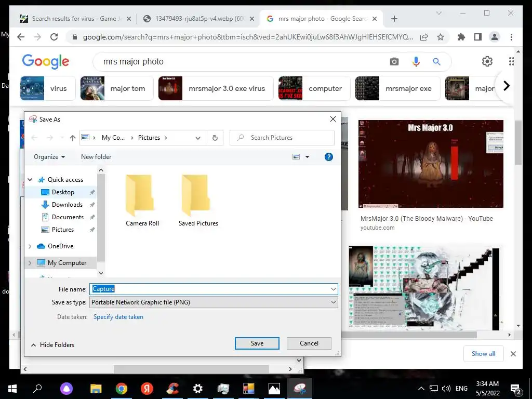Expand the My Computer tree node
The width and height of the screenshot is (532, 399).
tap(30, 263)
